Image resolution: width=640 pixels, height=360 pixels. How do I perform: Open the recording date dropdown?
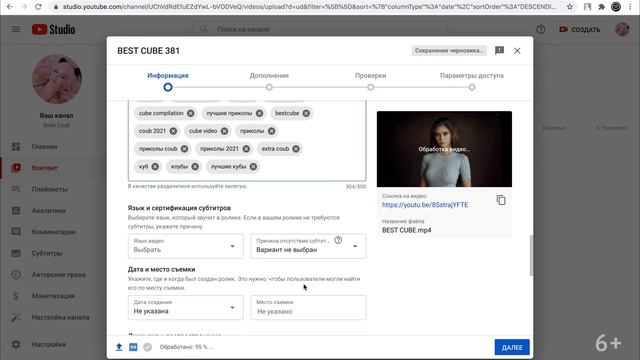[186, 307]
